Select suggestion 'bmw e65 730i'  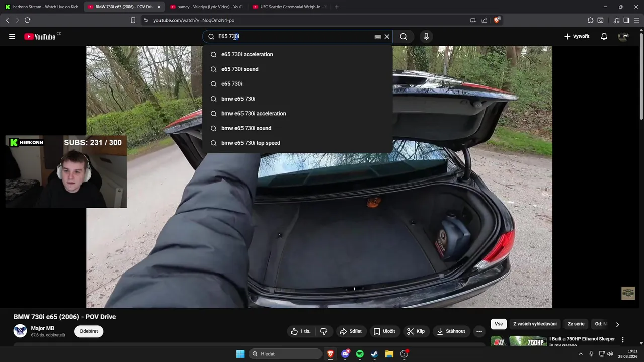click(x=297, y=99)
